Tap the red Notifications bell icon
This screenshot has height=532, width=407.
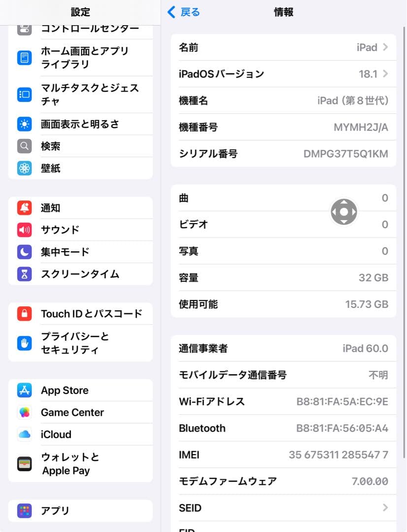tap(25, 208)
